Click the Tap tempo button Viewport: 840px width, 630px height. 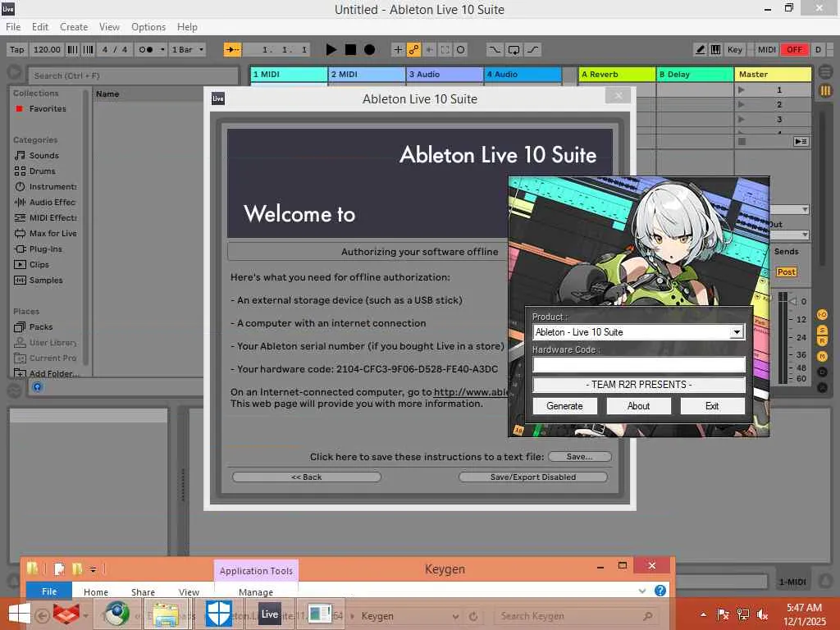click(16, 50)
